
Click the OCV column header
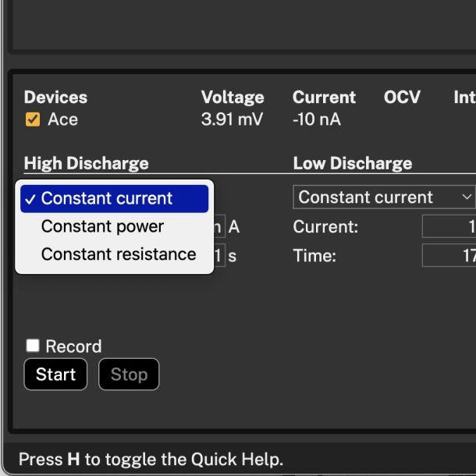(402, 98)
